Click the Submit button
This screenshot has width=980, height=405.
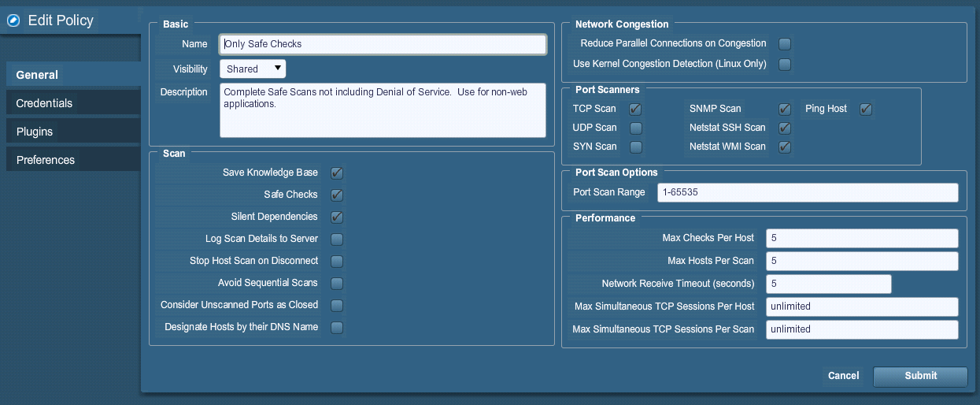point(920,376)
